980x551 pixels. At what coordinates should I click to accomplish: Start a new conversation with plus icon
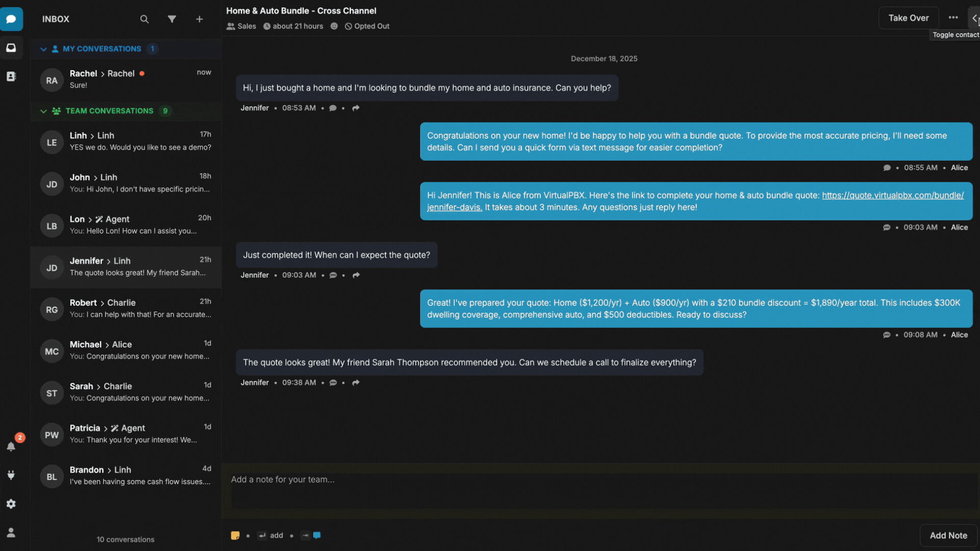click(x=200, y=19)
